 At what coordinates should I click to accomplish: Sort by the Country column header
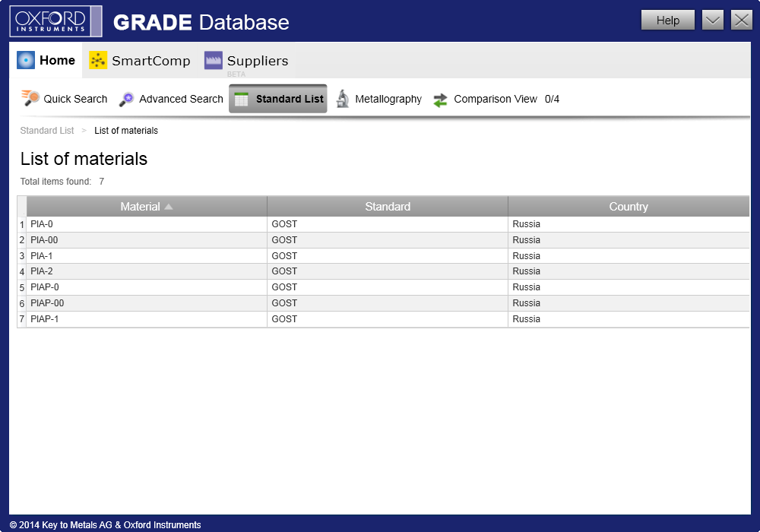tap(629, 207)
